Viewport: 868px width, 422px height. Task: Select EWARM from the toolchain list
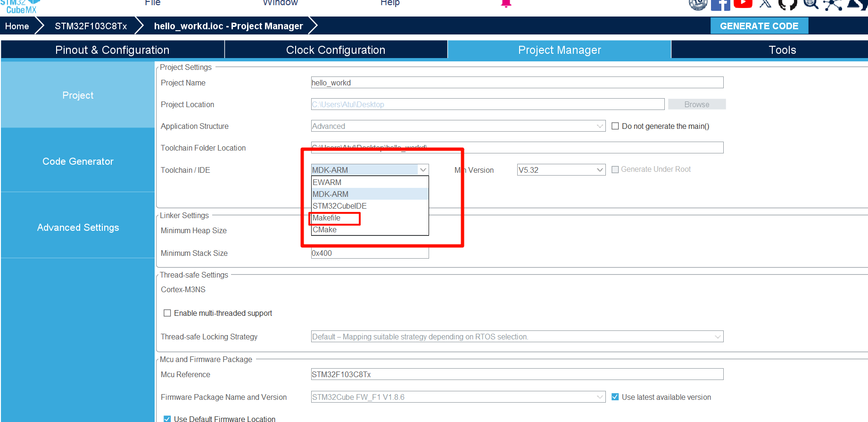[x=370, y=182]
